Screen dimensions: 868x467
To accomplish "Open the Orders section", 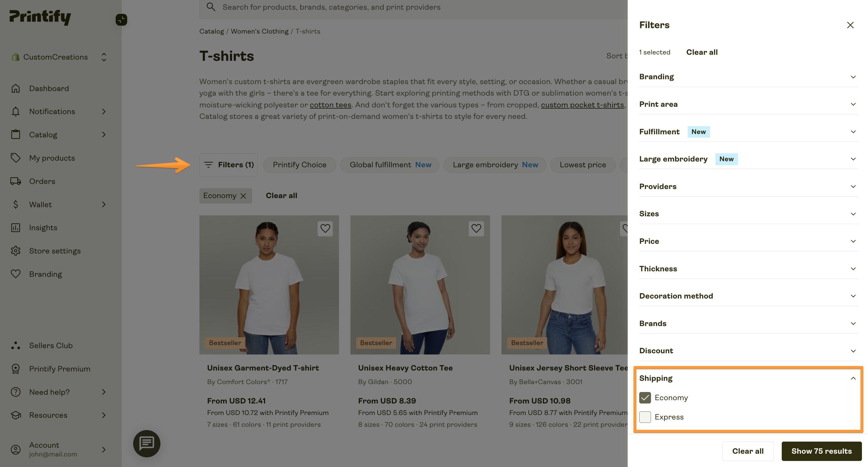I will pos(42,181).
